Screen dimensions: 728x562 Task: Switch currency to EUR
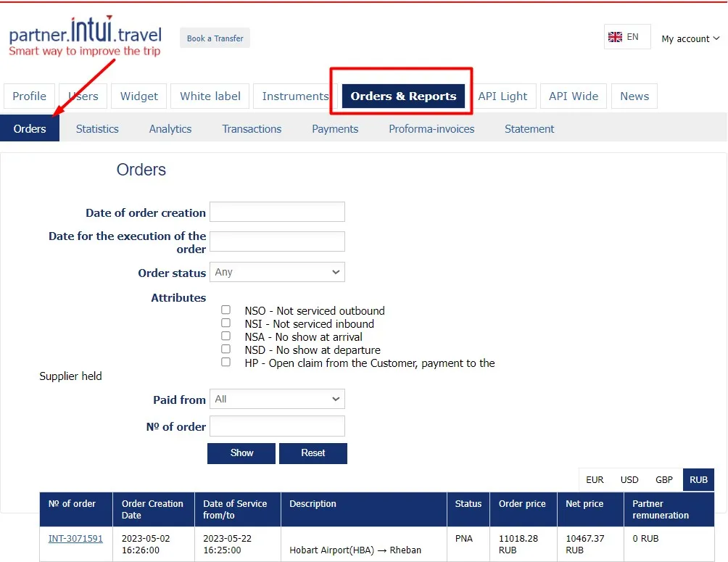(x=595, y=480)
